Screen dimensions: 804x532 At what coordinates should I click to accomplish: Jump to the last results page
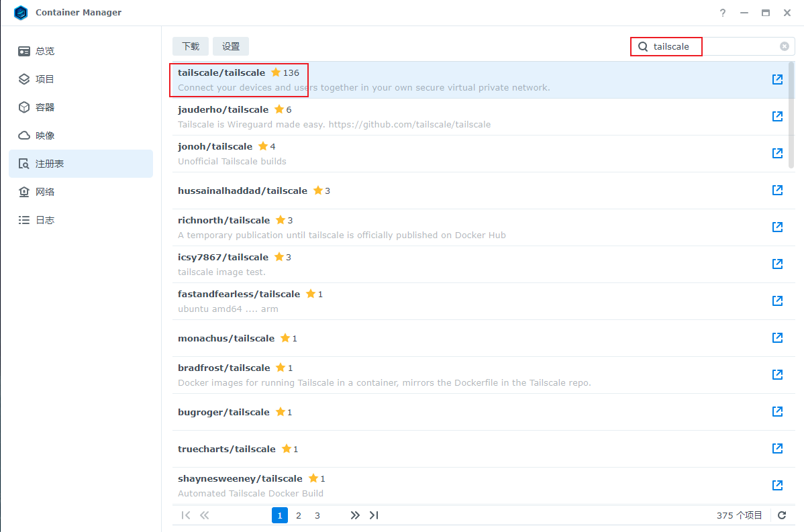pos(374,515)
